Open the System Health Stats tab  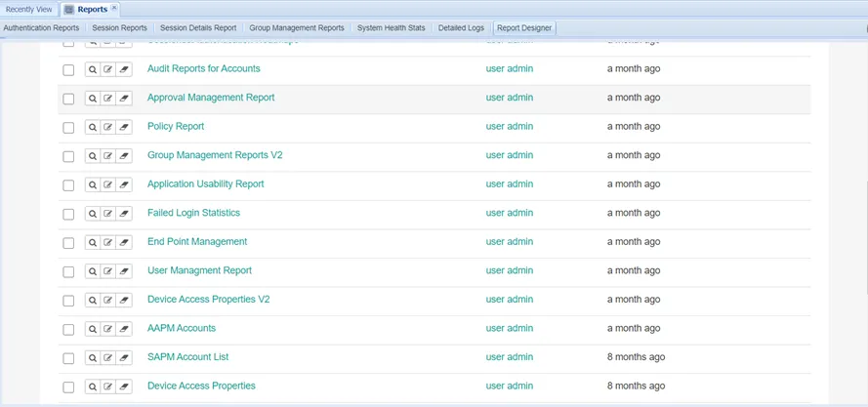[392, 27]
